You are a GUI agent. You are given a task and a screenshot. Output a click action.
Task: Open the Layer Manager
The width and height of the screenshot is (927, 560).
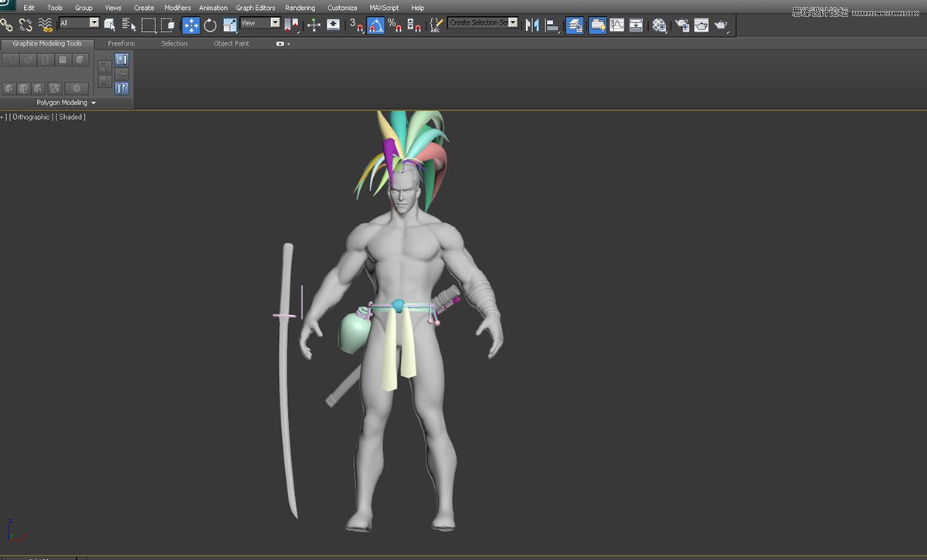tap(575, 25)
